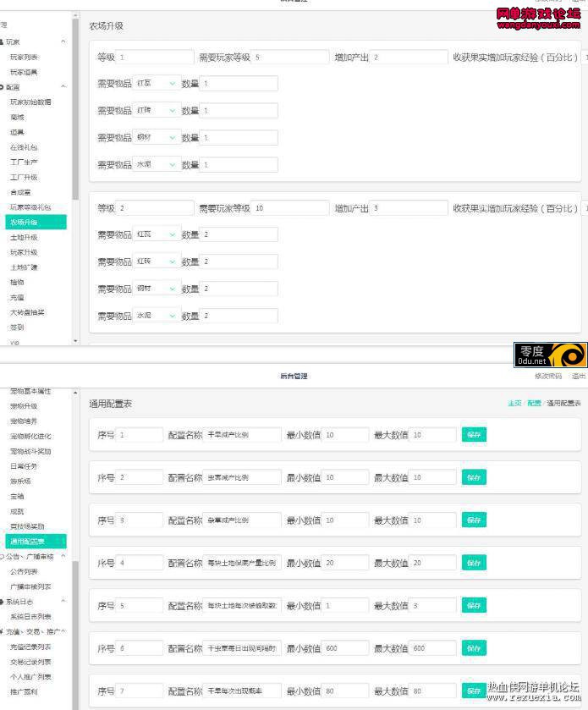Save config row 3 杂草减产比例

474,520
